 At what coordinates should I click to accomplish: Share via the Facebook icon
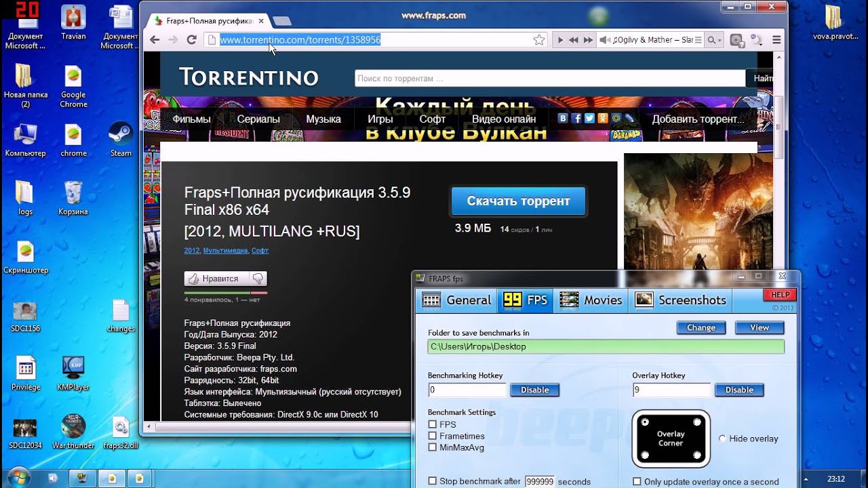point(576,118)
